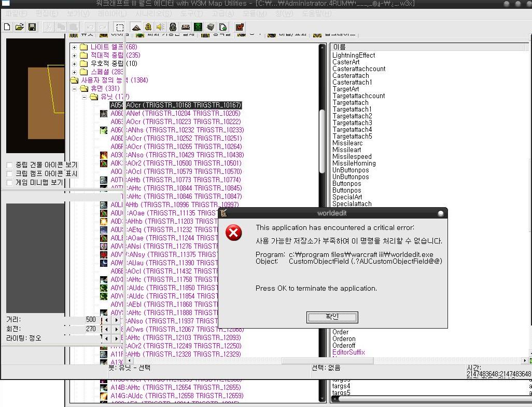
Task: Save the map using the floppy icon
Action: click(32, 27)
